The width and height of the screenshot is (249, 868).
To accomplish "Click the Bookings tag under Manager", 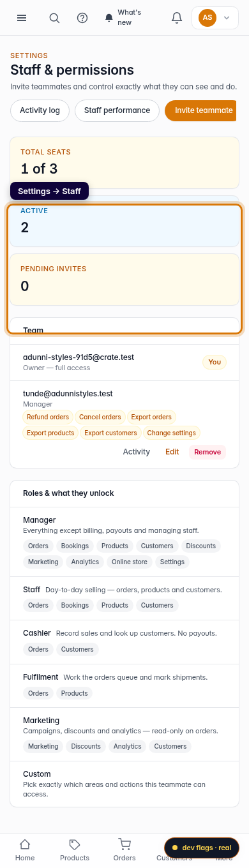I will click(75, 546).
